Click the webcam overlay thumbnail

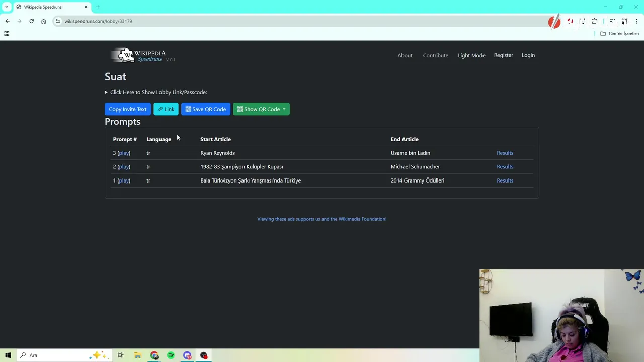pyautogui.click(x=561, y=316)
